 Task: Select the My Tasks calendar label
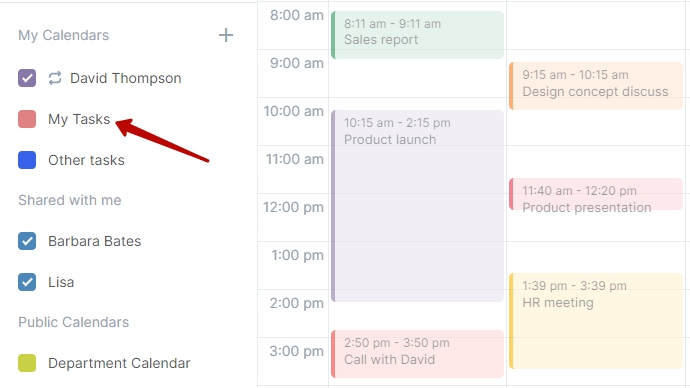pyautogui.click(x=79, y=119)
